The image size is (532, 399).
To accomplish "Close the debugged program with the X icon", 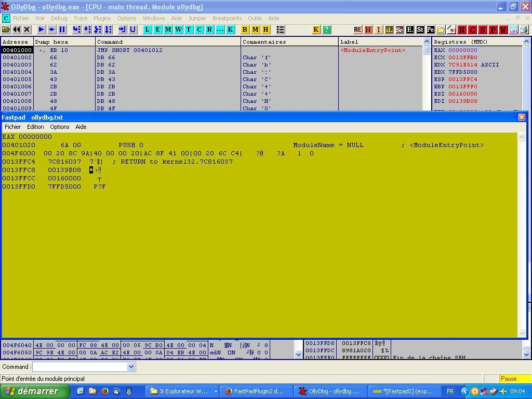I will pos(27,30).
